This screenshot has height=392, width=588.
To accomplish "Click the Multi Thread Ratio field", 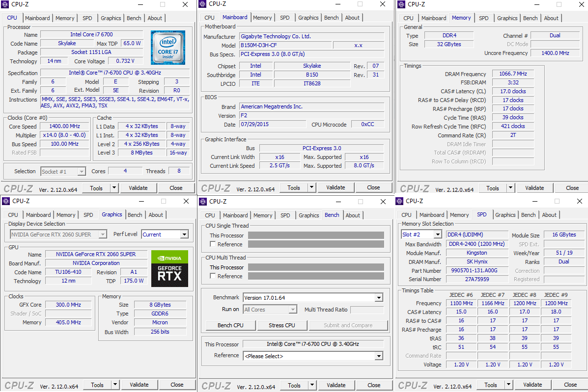I will point(367,310).
